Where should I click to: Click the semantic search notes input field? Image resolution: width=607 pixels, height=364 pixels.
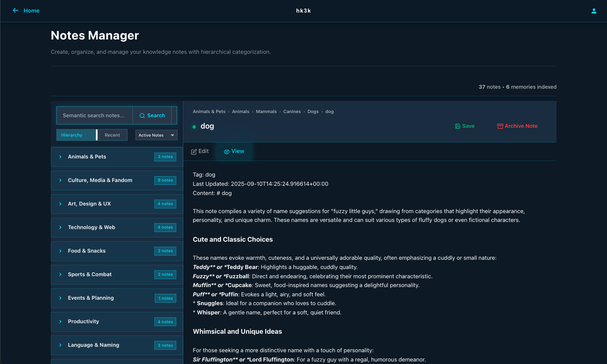pyautogui.click(x=95, y=116)
